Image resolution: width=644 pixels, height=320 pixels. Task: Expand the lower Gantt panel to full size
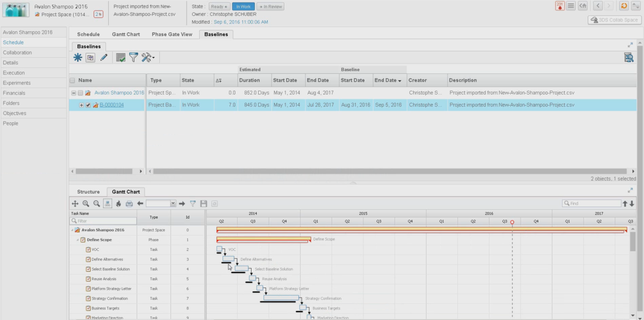pyautogui.click(x=630, y=190)
